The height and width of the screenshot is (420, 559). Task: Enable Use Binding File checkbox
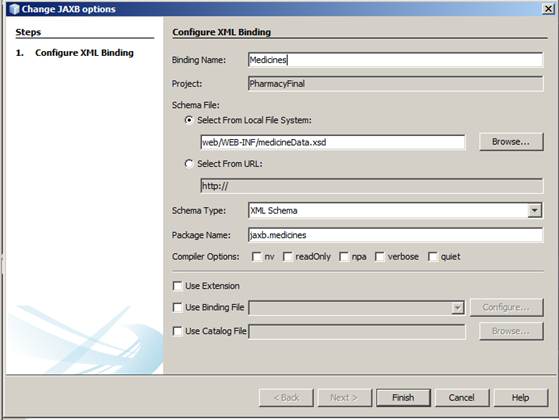point(177,307)
